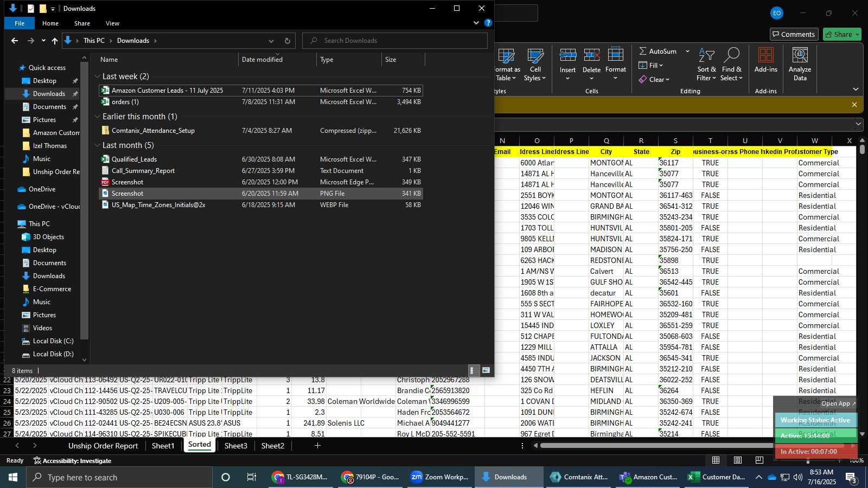The image size is (868, 488).
Task: Open Task View on the taskbar
Action: click(x=252, y=477)
